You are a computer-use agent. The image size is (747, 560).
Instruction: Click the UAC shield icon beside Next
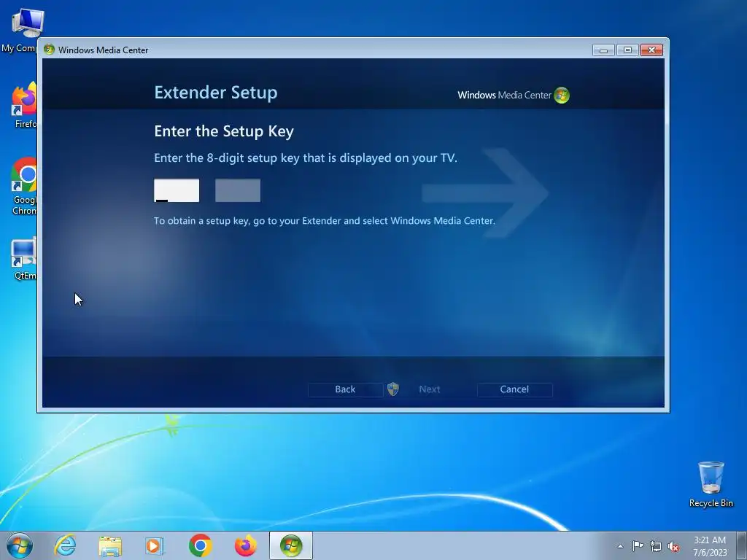(393, 389)
